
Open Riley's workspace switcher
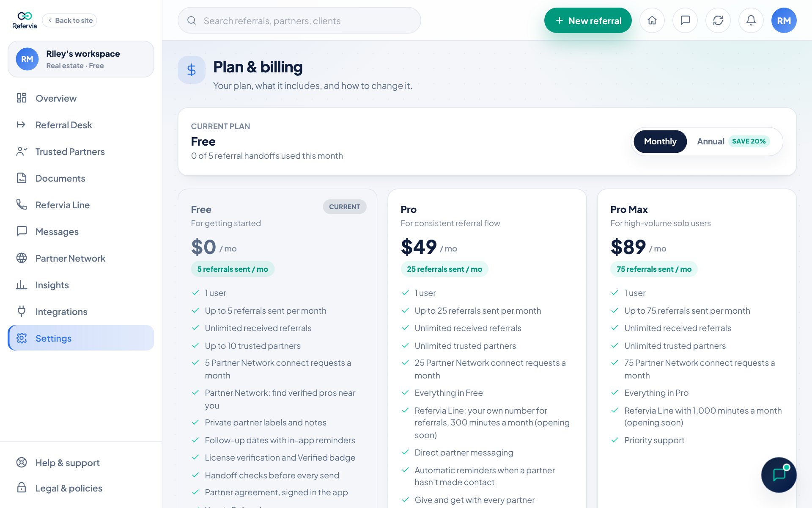click(81, 59)
